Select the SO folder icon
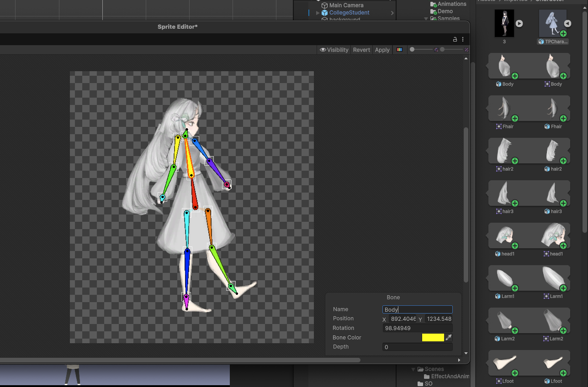This screenshot has width=588, height=387. pos(420,384)
